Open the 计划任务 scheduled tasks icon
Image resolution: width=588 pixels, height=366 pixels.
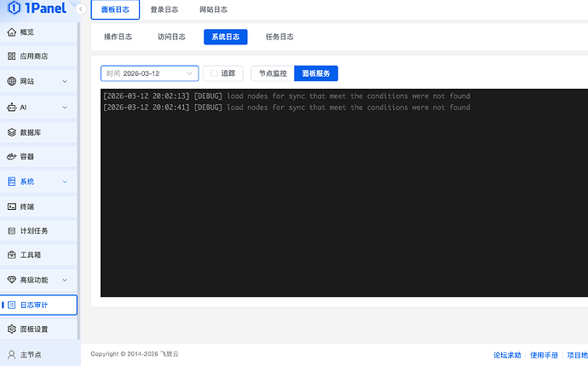point(11,231)
